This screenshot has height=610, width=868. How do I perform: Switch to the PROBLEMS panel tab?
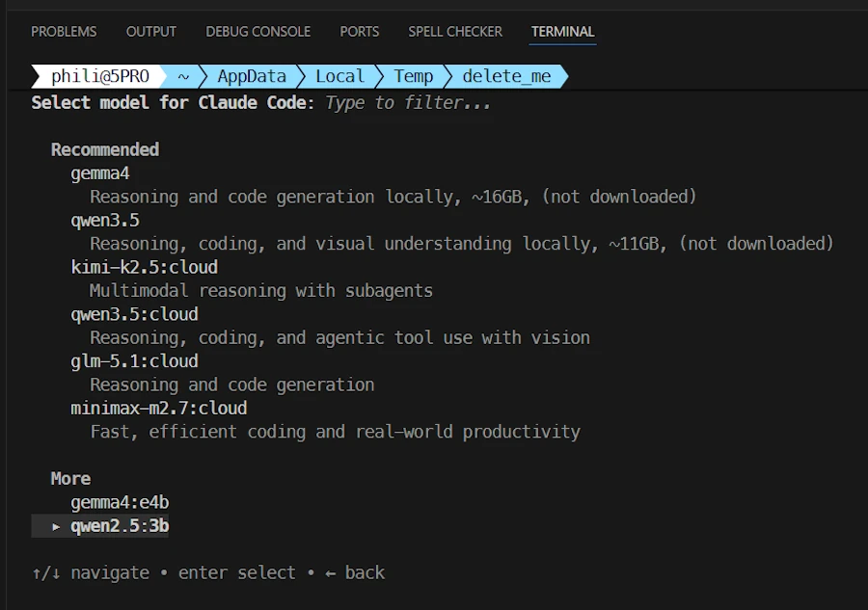click(64, 32)
